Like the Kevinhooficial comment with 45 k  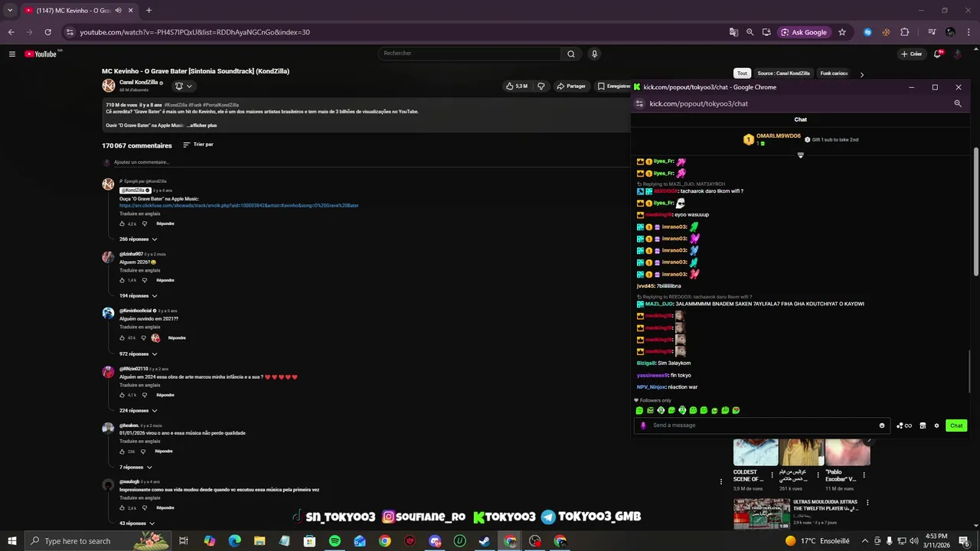click(x=122, y=337)
